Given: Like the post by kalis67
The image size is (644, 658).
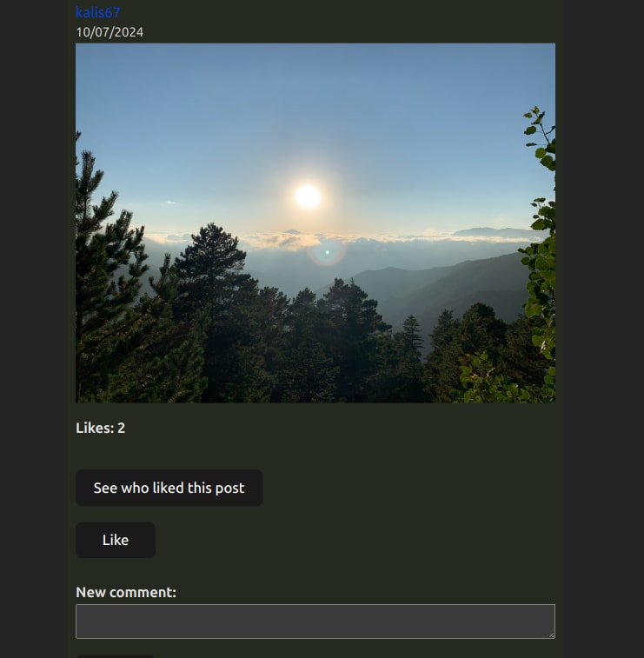Looking at the screenshot, I should (x=116, y=540).
